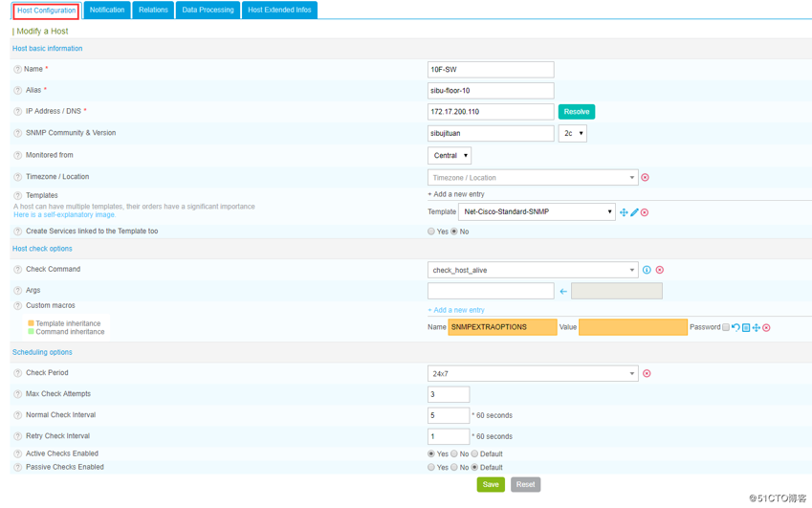Click the green Save button
Screen dimensions: 812x508
coord(491,485)
